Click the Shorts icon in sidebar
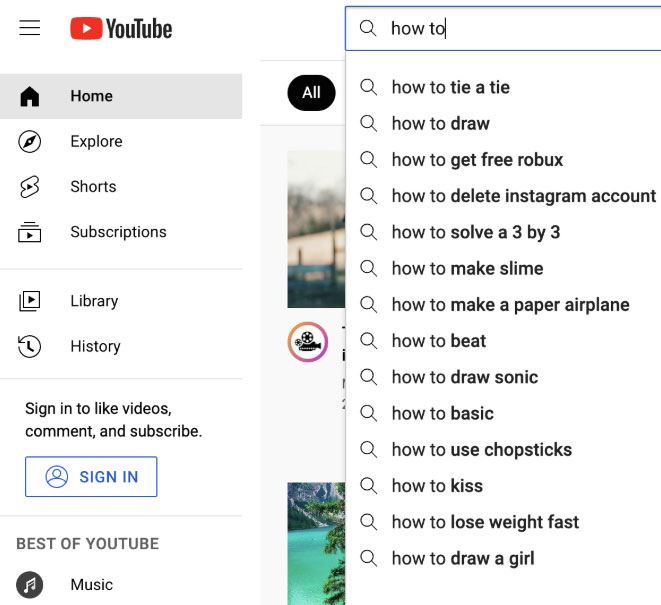This screenshot has height=605, width=661. tap(30, 187)
